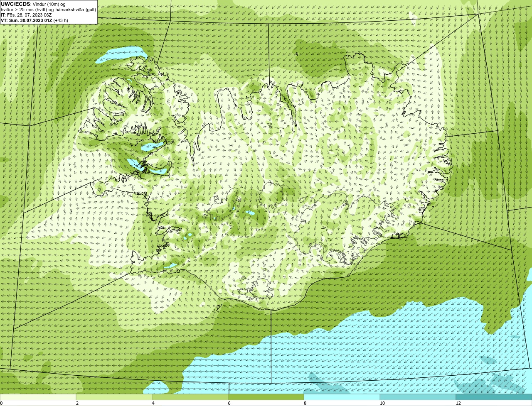Image resolution: width=532 pixels, height=406 pixels.
Task: Click the '6' color scale tick label
Action: pyautogui.click(x=229, y=403)
